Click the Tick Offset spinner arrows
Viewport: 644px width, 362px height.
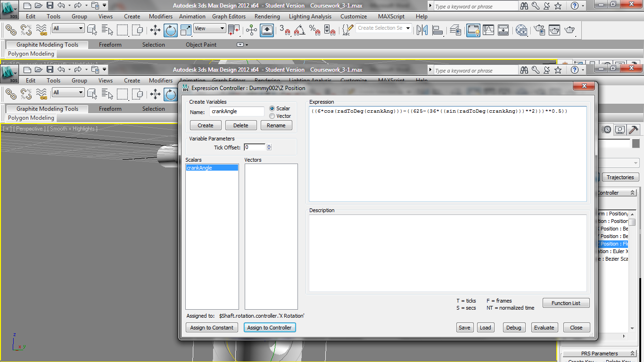[269, 148]
